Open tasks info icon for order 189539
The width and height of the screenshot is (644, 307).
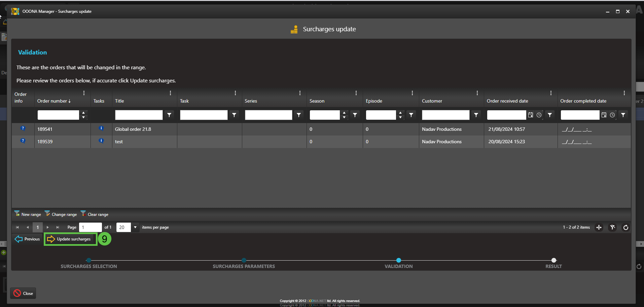[x=101, y=141]
